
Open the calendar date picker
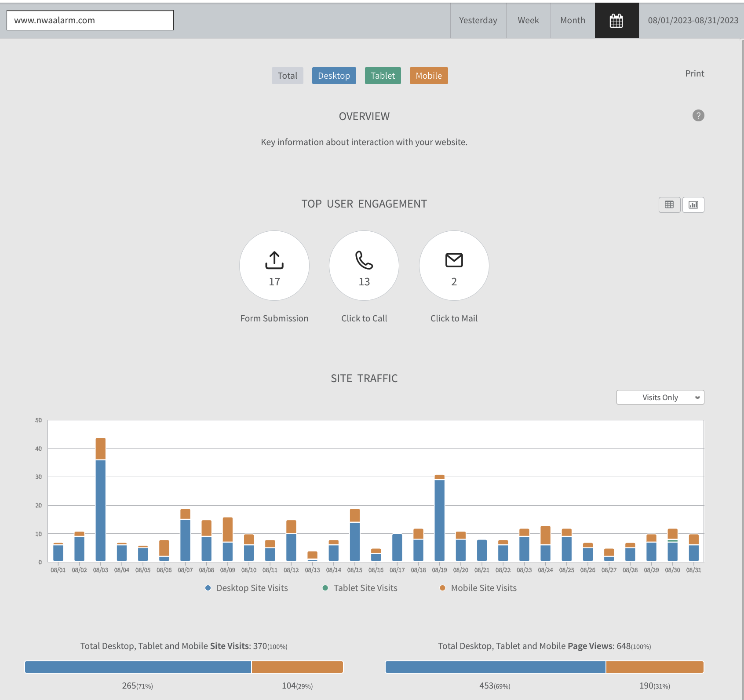pos(616,21)
